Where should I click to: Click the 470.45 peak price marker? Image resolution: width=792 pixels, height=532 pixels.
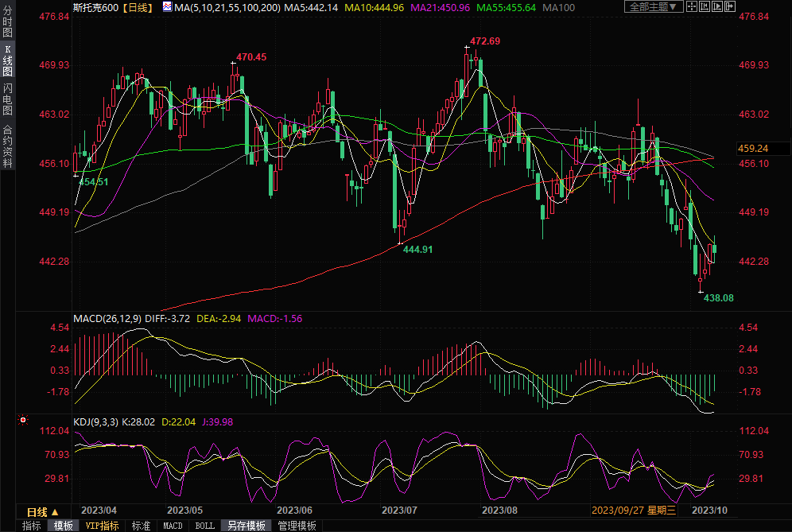click(251, 57)
